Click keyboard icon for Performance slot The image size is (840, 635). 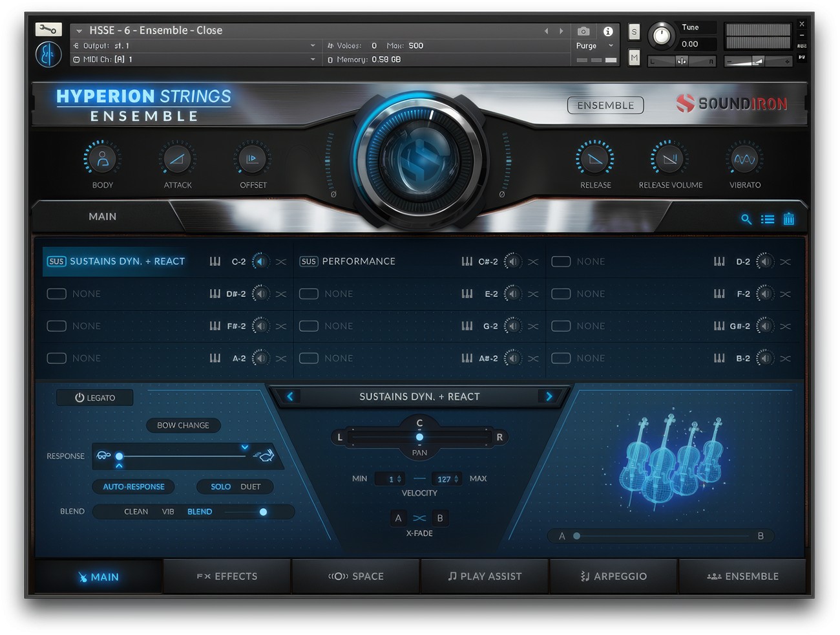click(x=467, y=261)
